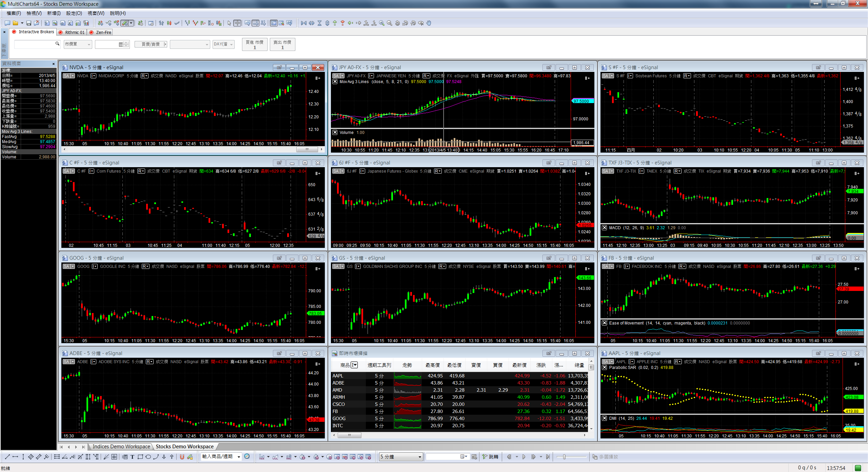868x472 pixels.
Task: Toggle the data window panel toolbar button
Action: pyautogui.click(x=273, y=23)
